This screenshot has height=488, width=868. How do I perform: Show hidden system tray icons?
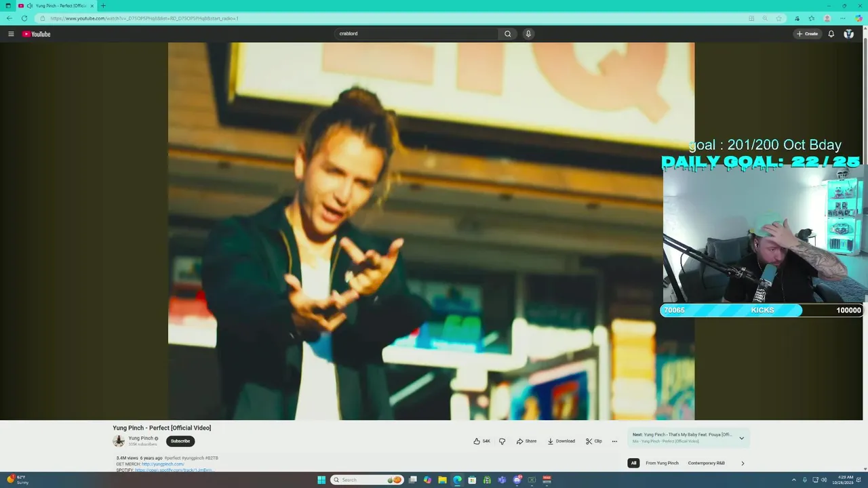pos(793,480)
